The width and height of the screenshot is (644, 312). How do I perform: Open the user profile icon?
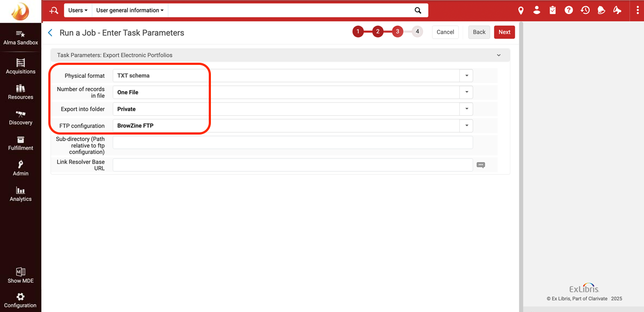(x=537, y=10)
